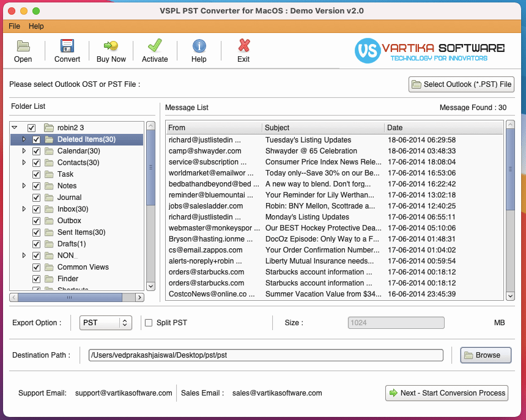Click the Open toolbar icon
Screen dimensions: 526x420
click(23, 46)
